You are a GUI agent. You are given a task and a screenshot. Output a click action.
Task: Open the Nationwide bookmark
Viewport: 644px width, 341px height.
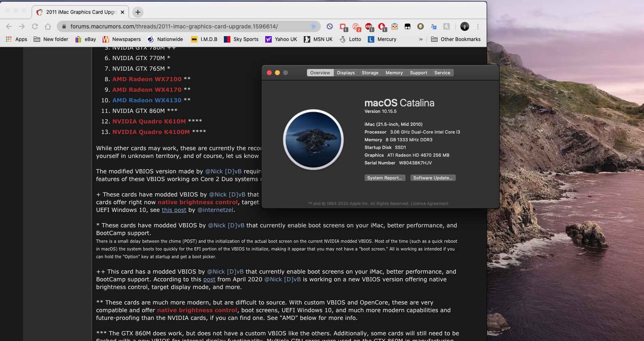pos(165,39)
